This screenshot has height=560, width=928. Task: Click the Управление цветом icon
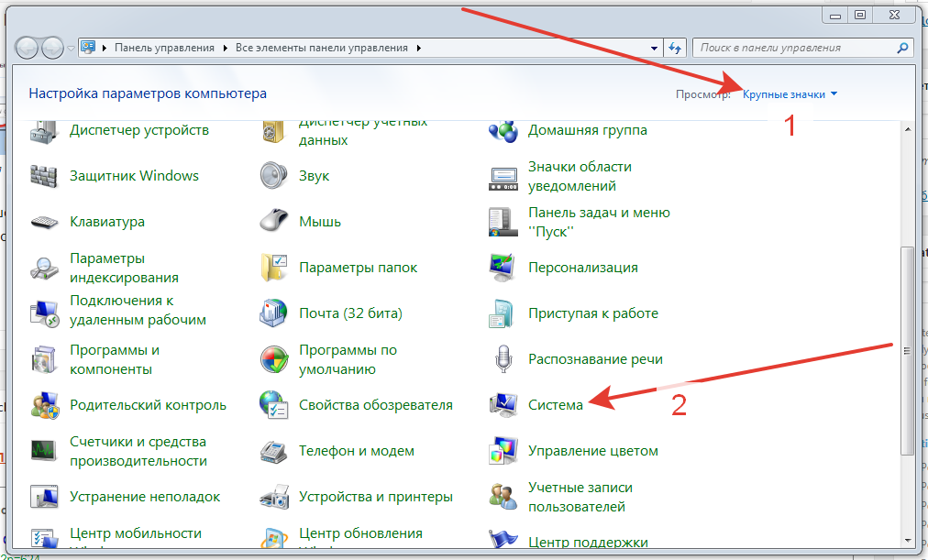(x=503, y=451)
